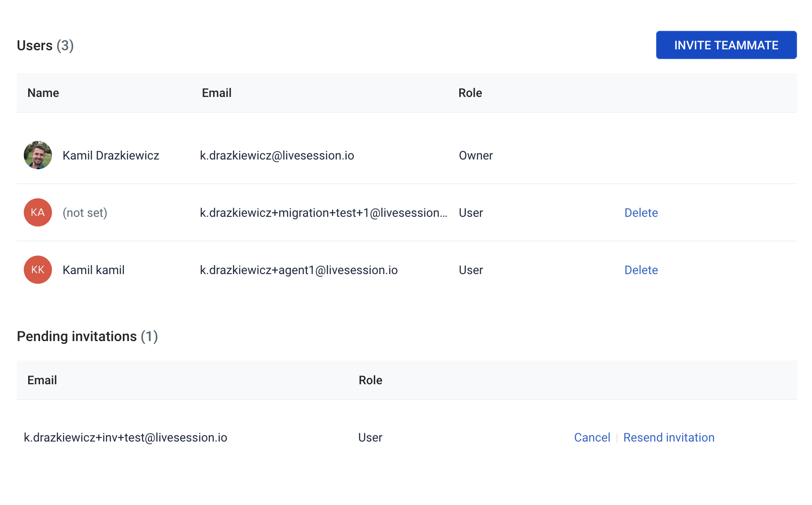This screenshot has height=505, width=812.
Task: Resend invitation to the pending teammate
Action: [x=668, y=438]
